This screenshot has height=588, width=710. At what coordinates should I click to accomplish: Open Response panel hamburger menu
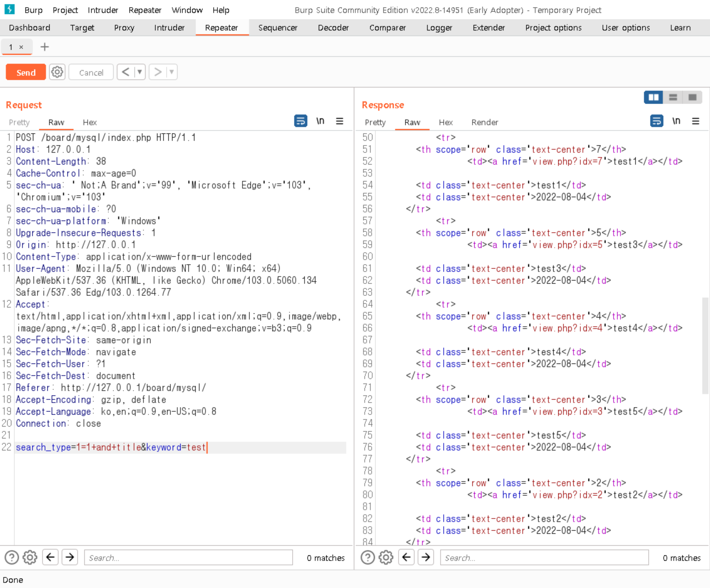(696, 121)
